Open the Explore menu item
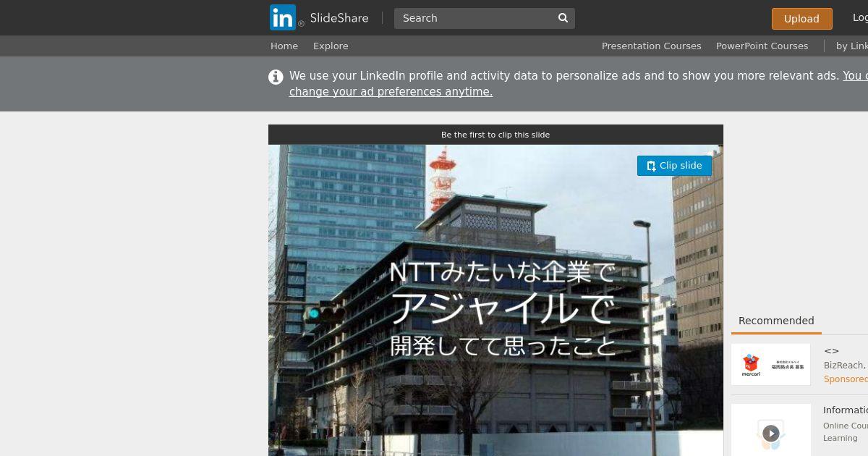This screenshot has height=456, width=868. point(331,46)
